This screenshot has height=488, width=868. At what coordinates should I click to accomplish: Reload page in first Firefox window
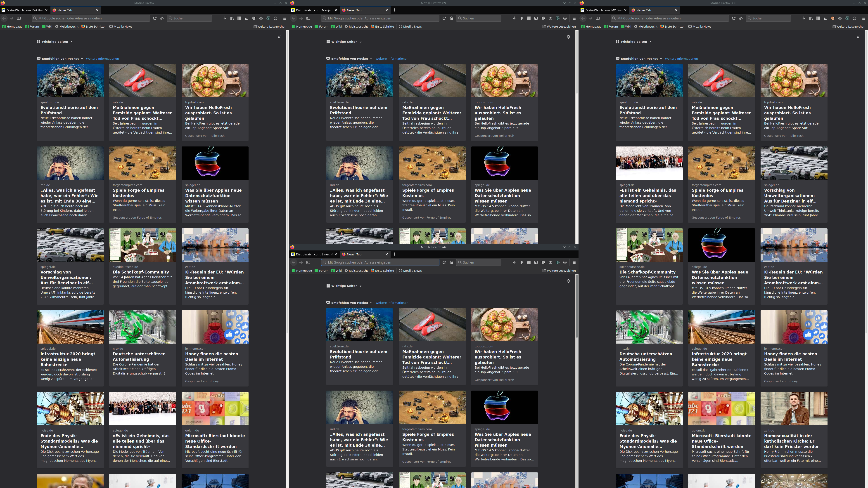coord(155,18)
